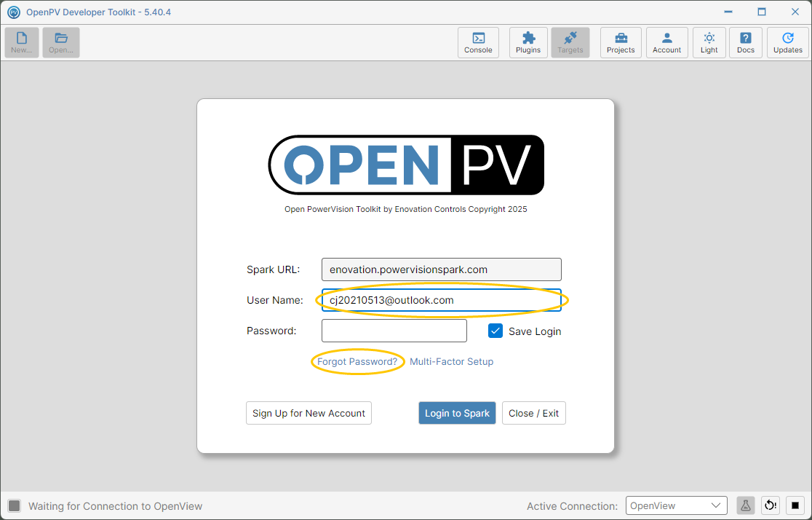Viewport: 812px width, 520px height.
Task: Toggle the Save Login checkbox
Action: click(x=495, y=331)
